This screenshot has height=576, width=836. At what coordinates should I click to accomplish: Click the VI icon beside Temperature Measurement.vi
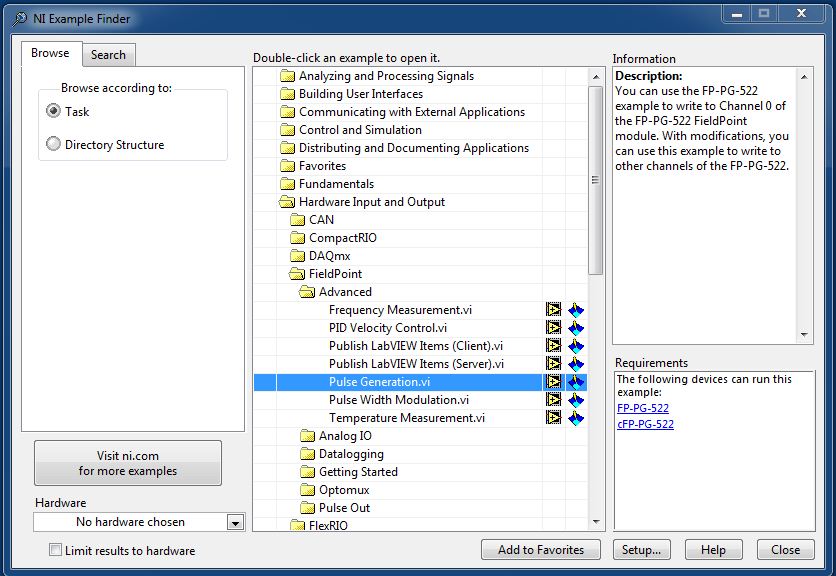553,418
